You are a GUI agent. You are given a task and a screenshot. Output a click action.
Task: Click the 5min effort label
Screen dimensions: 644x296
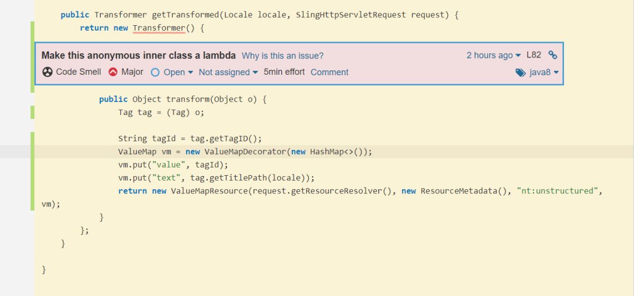(284, 72)
